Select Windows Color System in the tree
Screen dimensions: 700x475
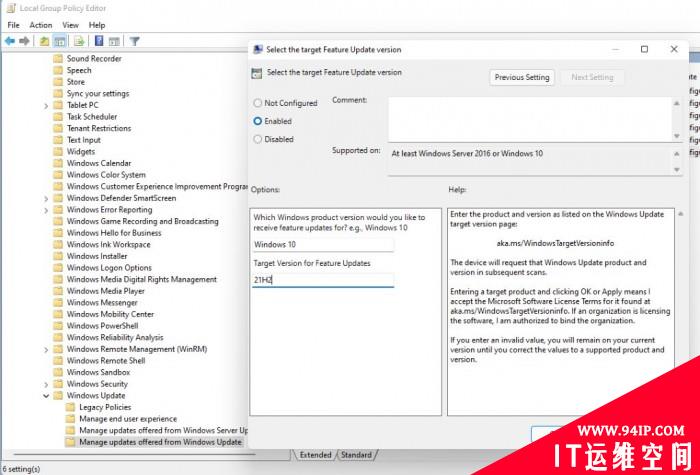tap(106, 175)
